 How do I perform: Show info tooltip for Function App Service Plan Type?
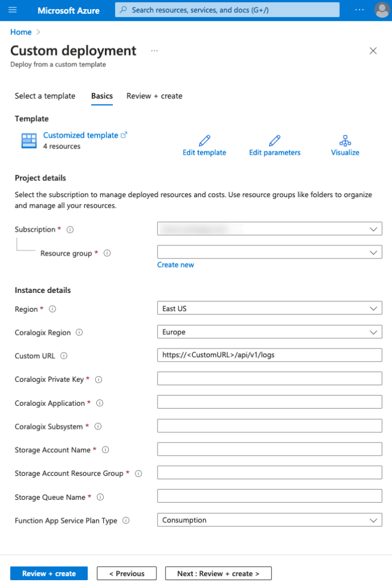point(126,521)
